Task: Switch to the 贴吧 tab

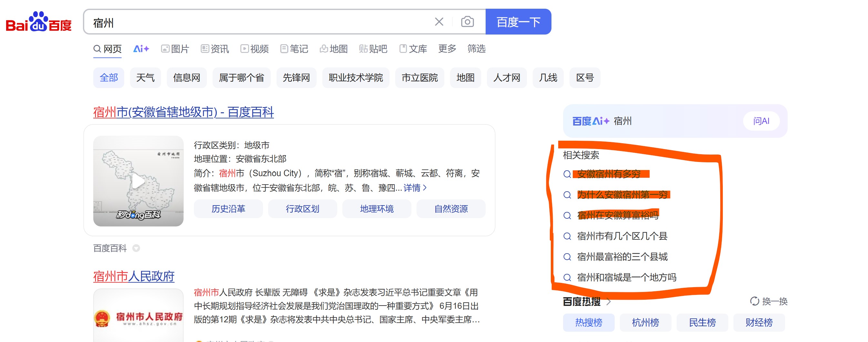Action: click(x=373, y=49)
